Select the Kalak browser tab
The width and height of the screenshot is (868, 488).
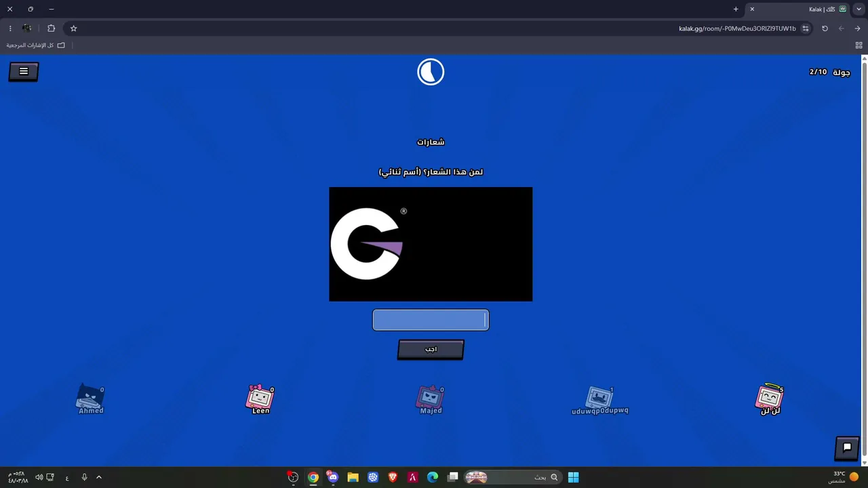click(x=798, y=9)
